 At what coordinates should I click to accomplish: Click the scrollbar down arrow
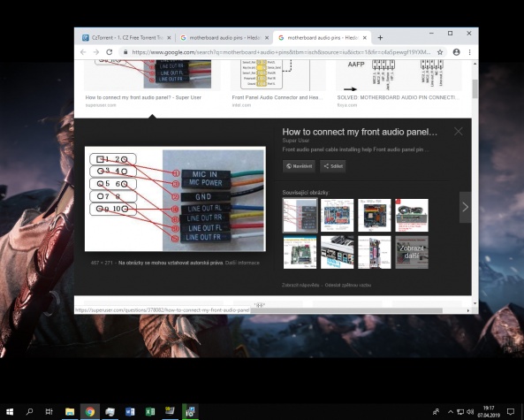[x=475, y=303]
